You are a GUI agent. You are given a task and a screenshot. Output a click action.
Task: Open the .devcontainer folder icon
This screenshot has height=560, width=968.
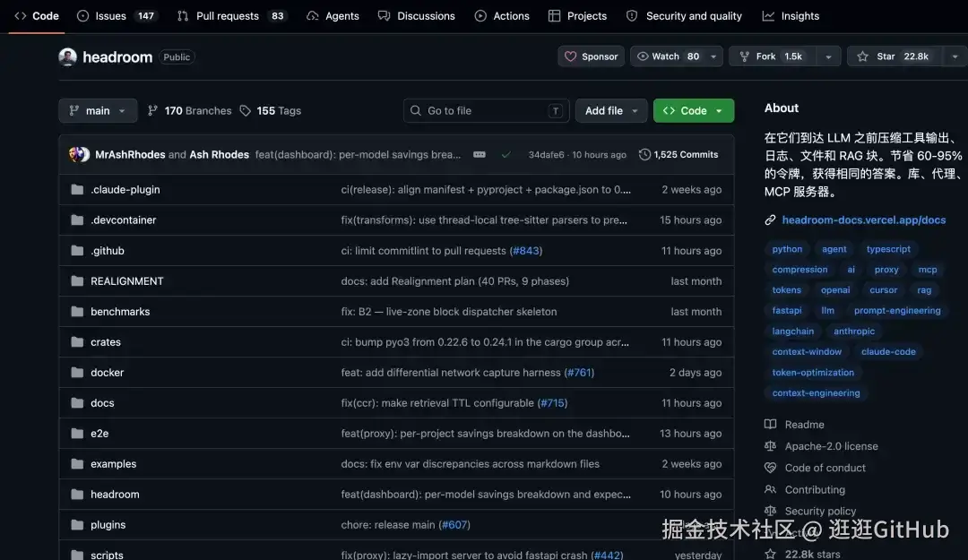77,220
